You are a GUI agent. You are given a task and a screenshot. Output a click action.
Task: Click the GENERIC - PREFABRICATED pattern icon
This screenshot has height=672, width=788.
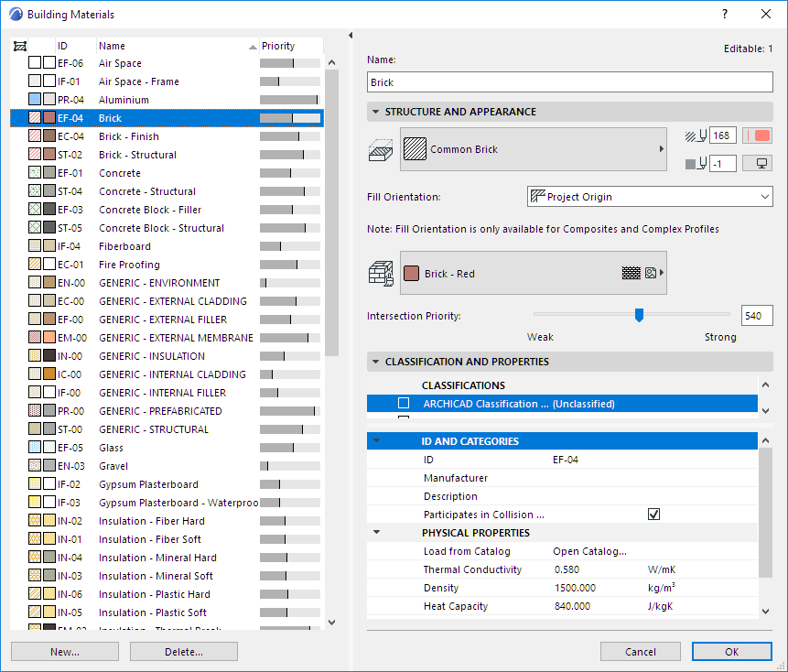click(35, 410)
